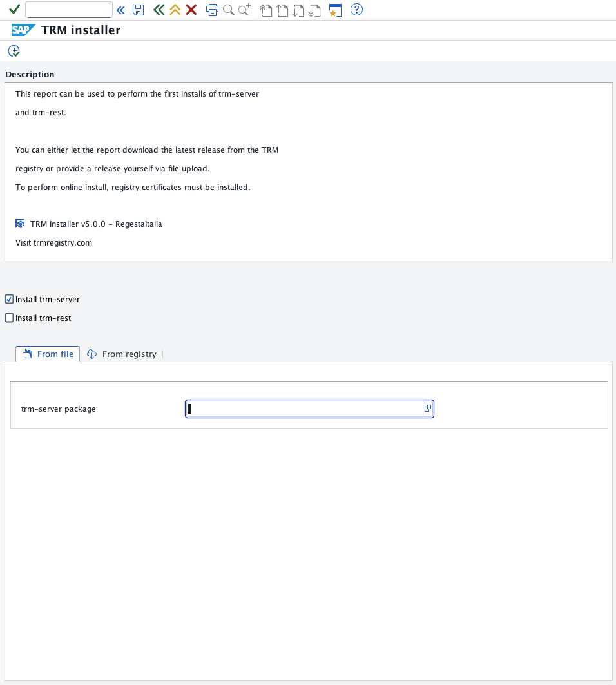Click 'This report can be used' line
Screen dimensions: 616x685
(137, 94)
